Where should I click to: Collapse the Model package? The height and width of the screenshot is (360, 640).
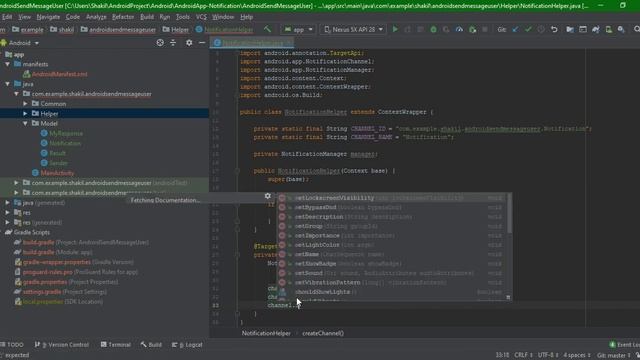25,123
